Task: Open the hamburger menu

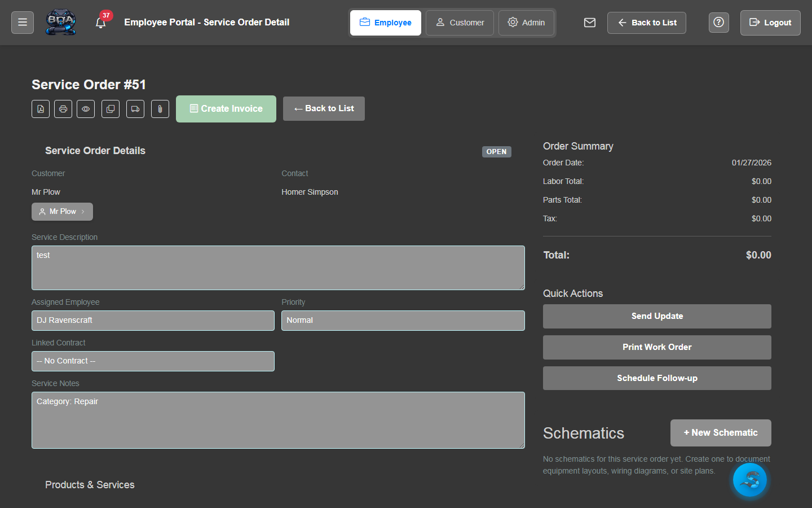Action: [23, 23]
